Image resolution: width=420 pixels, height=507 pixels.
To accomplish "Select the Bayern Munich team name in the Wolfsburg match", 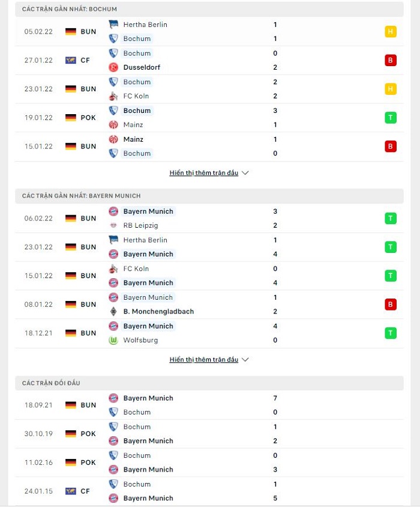I will (x=148, y=326).
